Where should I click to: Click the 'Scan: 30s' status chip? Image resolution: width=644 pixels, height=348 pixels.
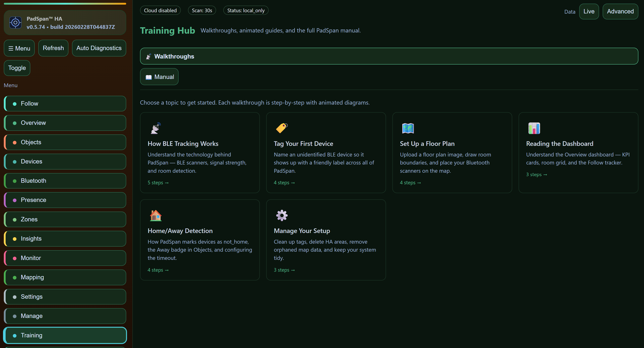click(202, 10)
